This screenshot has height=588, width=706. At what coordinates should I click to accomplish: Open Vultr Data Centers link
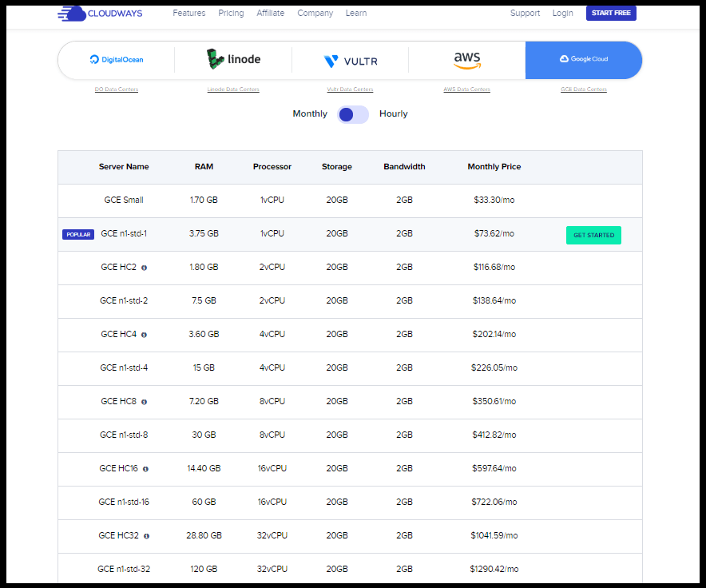point(351,89)
